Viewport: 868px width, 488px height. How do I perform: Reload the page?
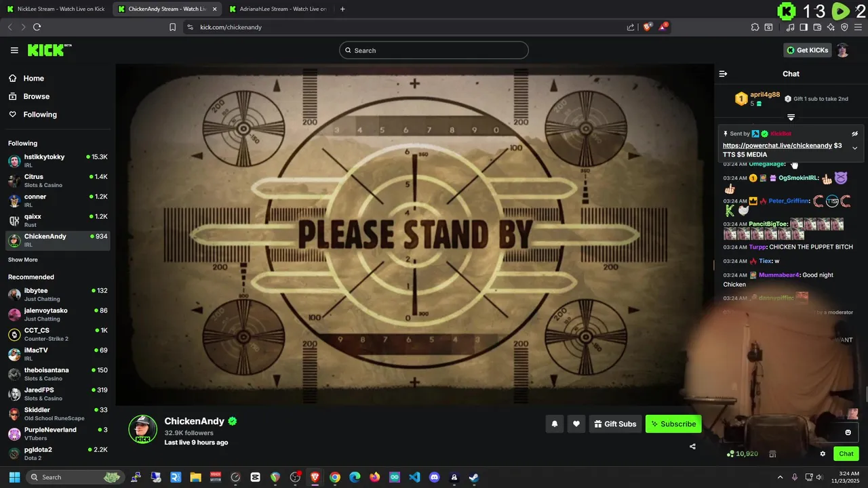(x=37, y=27)
